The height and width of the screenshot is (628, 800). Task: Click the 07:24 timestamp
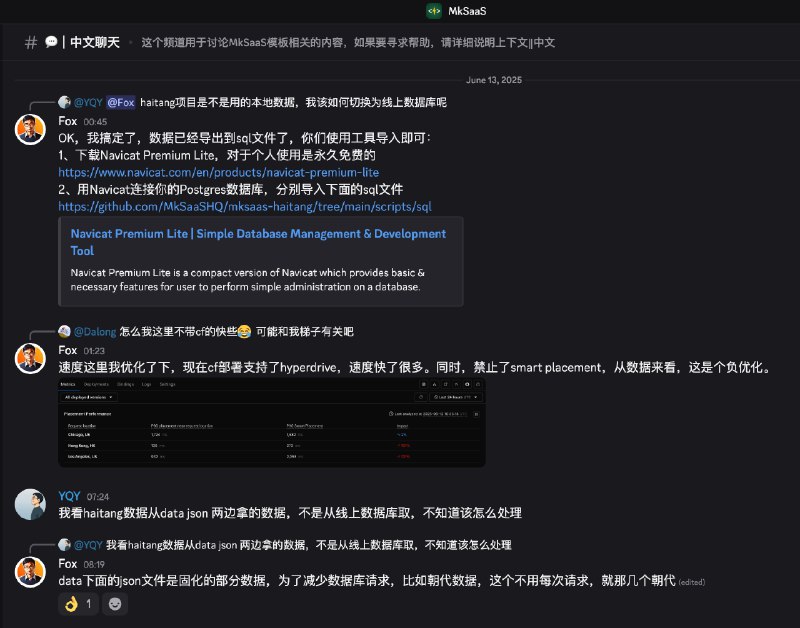pyautogui.click(x=97, y=497)
